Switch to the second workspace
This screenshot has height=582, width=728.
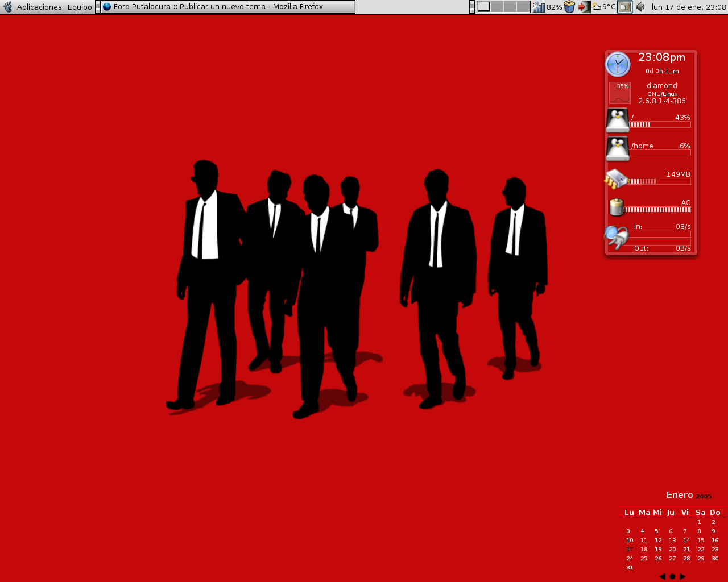click(497, 7)
